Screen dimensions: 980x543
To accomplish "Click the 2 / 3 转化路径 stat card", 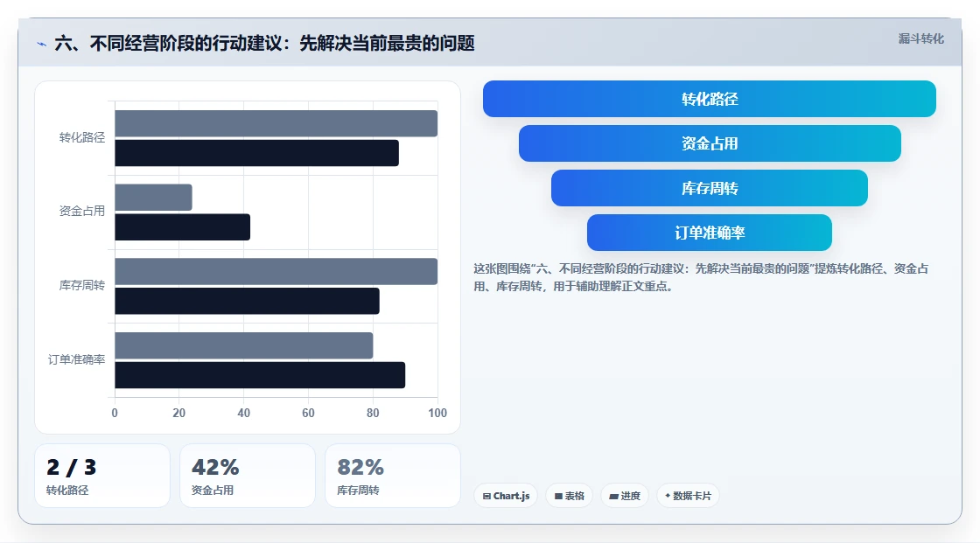I will point(102,476).
